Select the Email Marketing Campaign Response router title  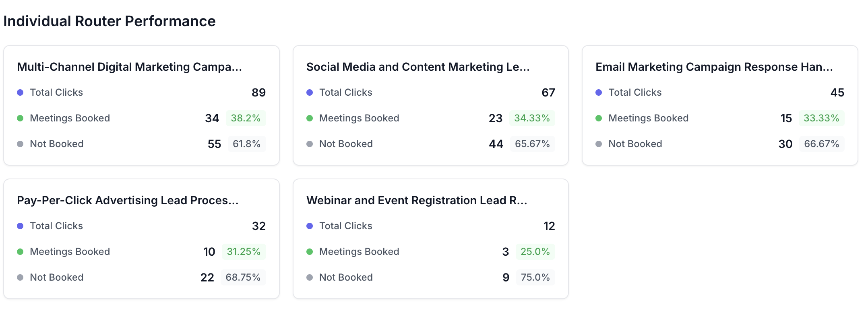coord(714,67)
